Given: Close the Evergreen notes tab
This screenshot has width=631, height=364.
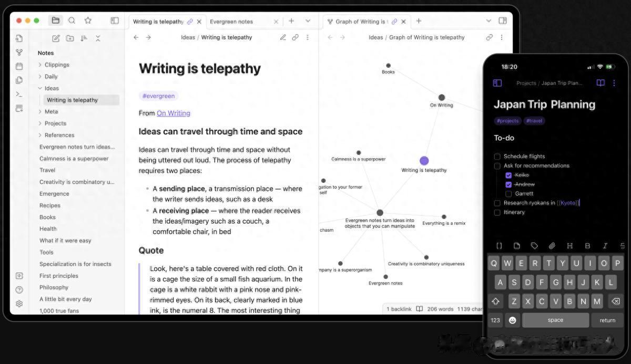Looking at the screenshot, I should click(276, 22).
